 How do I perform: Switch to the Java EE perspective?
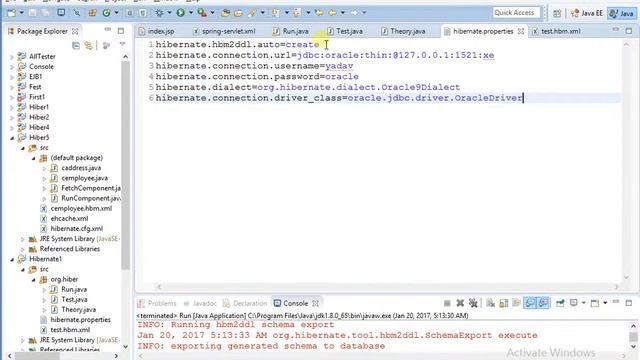587,13
